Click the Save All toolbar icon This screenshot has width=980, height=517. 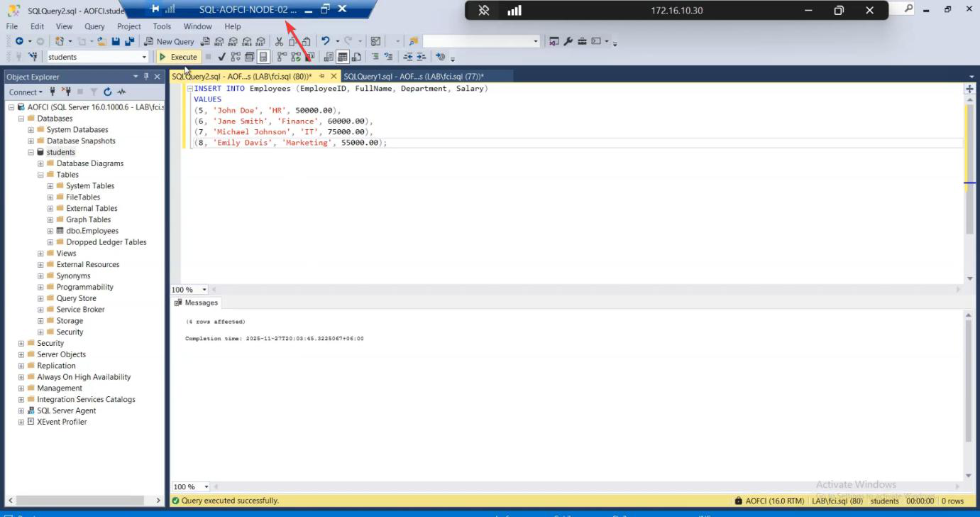pyautogui.click(x=129, y=41)
